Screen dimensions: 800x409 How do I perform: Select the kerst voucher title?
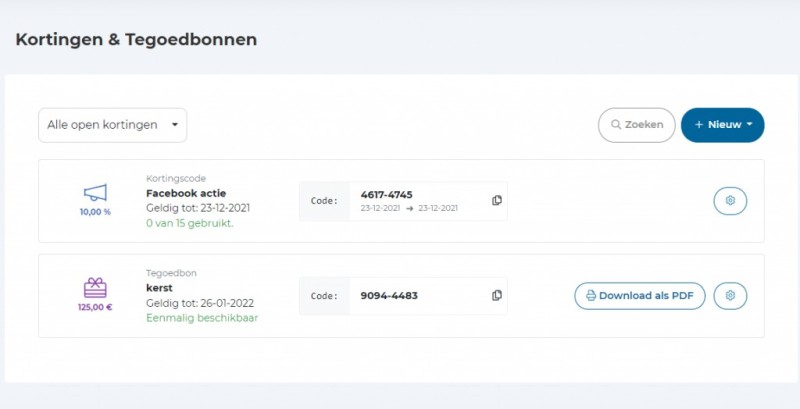[158, 289]
